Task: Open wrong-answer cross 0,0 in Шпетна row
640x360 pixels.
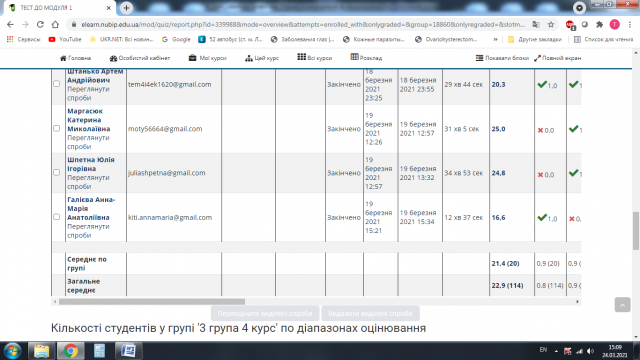Action: (546, 175)
